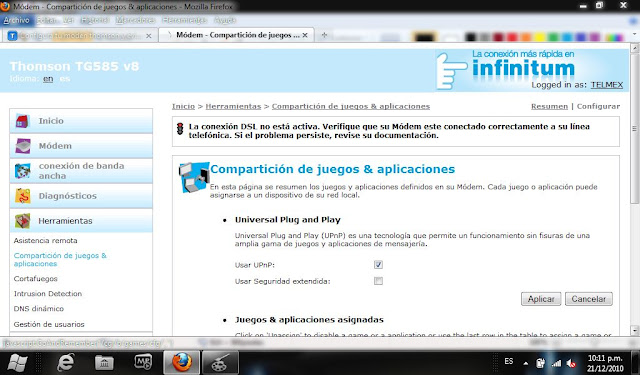This screenshot has width=640, height=375.
Task: Click the muted volume tray icon
Action: pyautogui.click(x=571, y=363)
